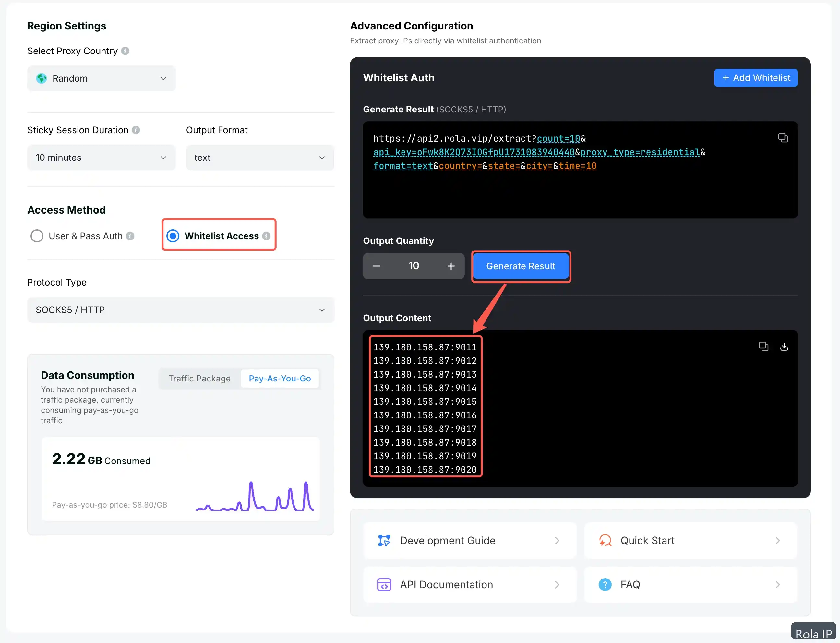Click the 2.22 GB Consumed value
The height and width of the screenshot is (643, 840).
[101, 459]
